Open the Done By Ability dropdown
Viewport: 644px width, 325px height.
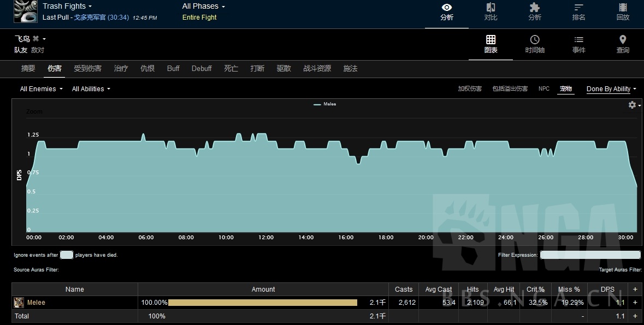[x=611, y=89]
